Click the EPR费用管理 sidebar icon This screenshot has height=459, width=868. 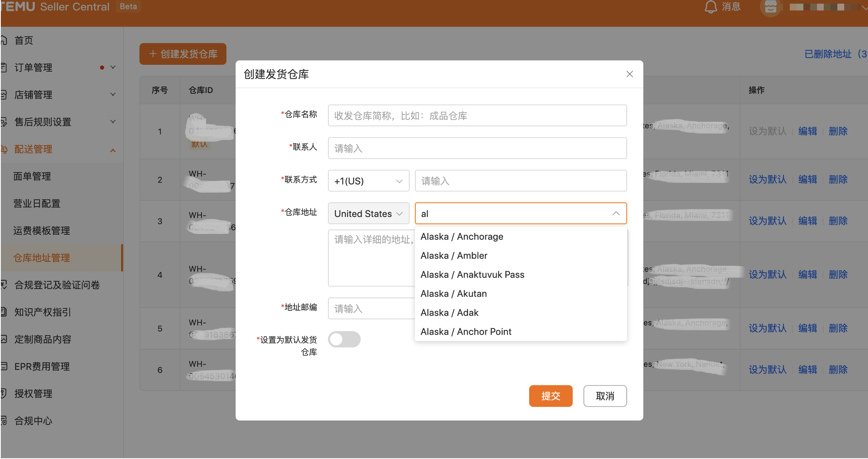point(4,367)
